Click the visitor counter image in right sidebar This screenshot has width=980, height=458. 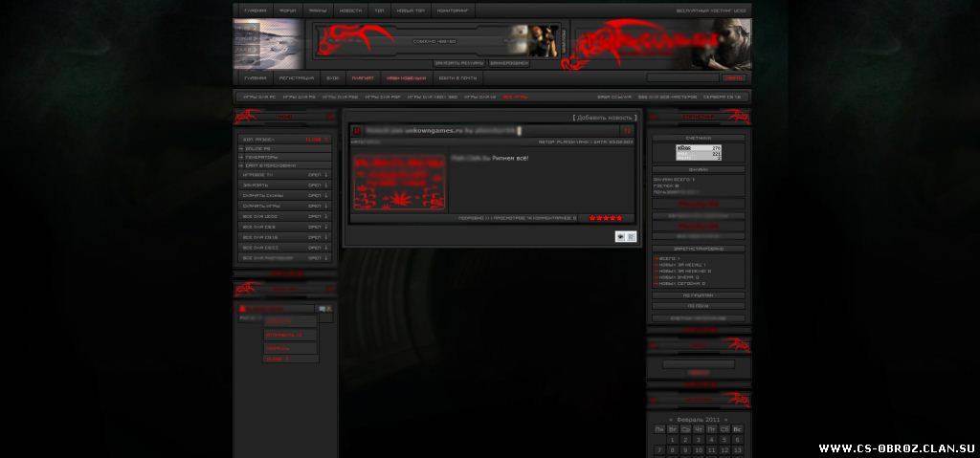pyautogui.click(x=699, y=152)
